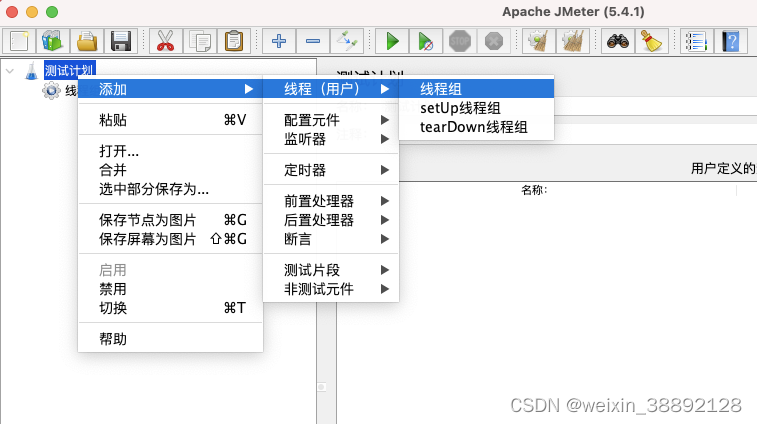This screenshot has height=424, width=757.
Task: Choose 选中部分保存为... menu entry
Action: tap(170, 189)
